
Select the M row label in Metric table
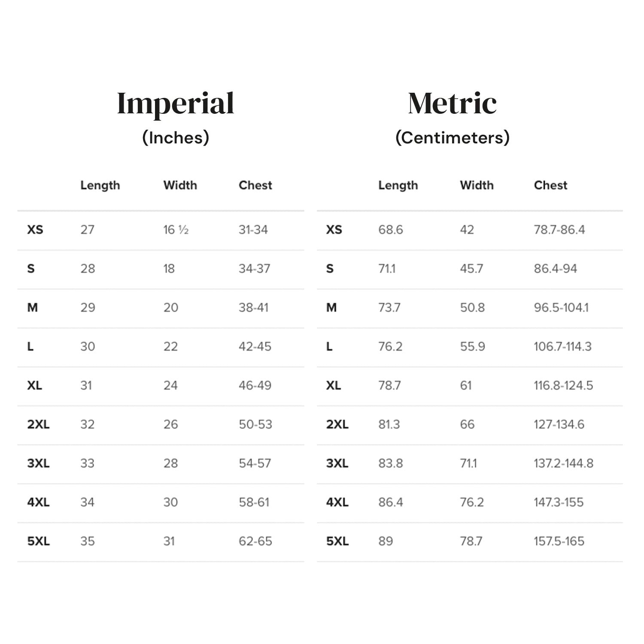pos(331,308)
